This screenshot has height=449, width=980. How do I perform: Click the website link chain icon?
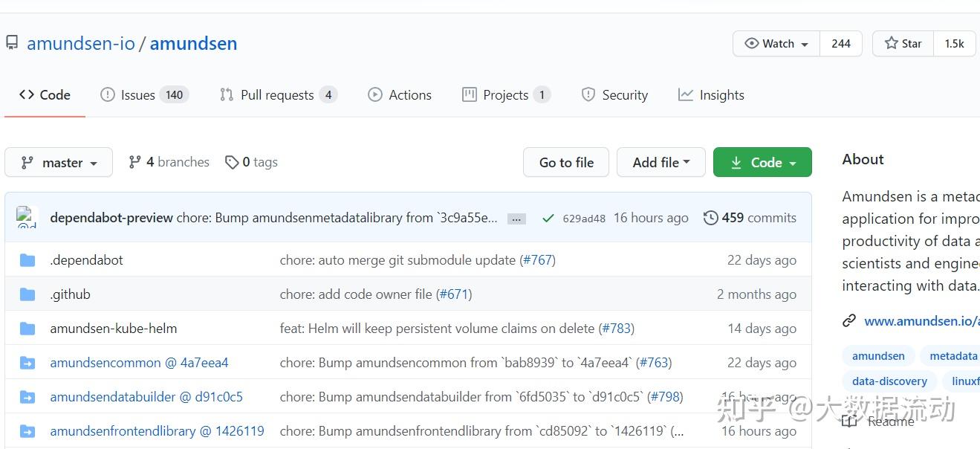click(x=849, y=321)
